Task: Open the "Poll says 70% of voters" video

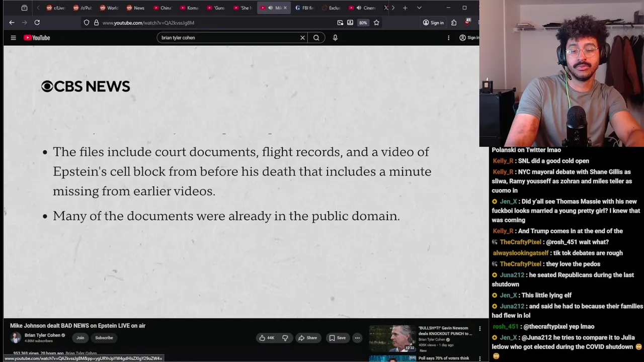Action: click(x=444, y=358)
